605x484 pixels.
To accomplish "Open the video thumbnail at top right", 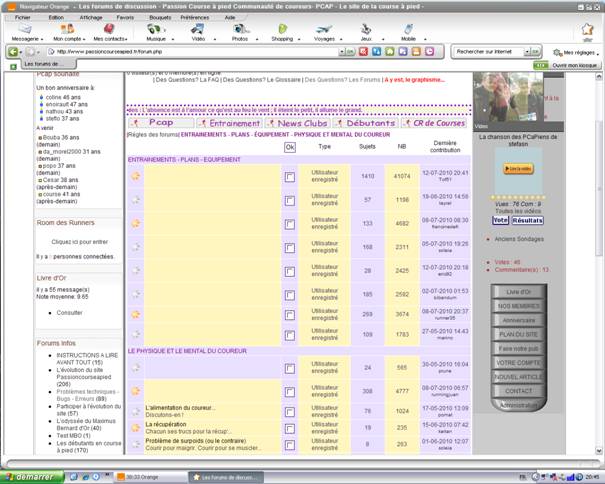I will 508,97.
